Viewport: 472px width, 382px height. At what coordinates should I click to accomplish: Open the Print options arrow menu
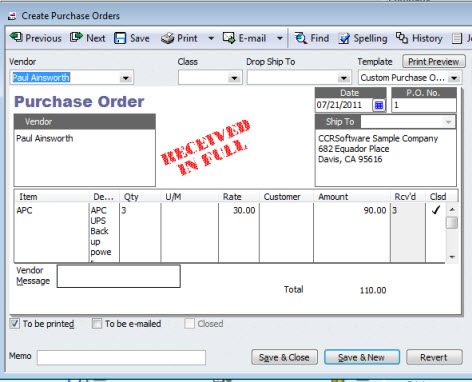click(x=211, y=38)
